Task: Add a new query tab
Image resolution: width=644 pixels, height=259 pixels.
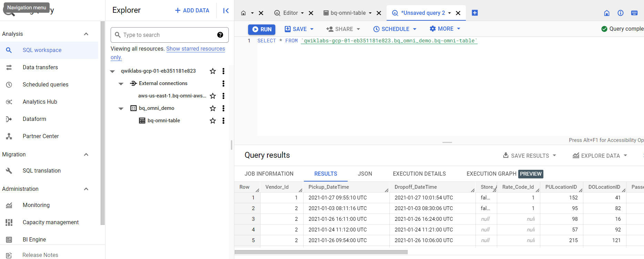Action: click(474, 13)
